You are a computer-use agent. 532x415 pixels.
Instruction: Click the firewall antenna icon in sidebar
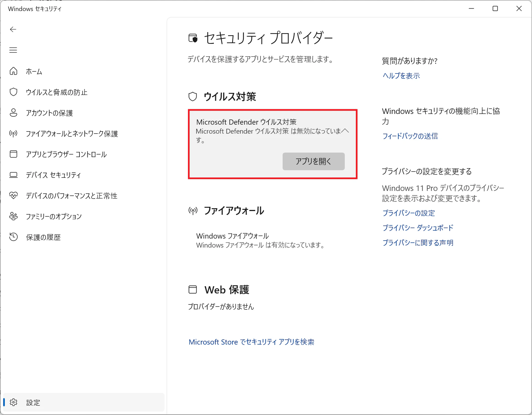click(13, 133)
